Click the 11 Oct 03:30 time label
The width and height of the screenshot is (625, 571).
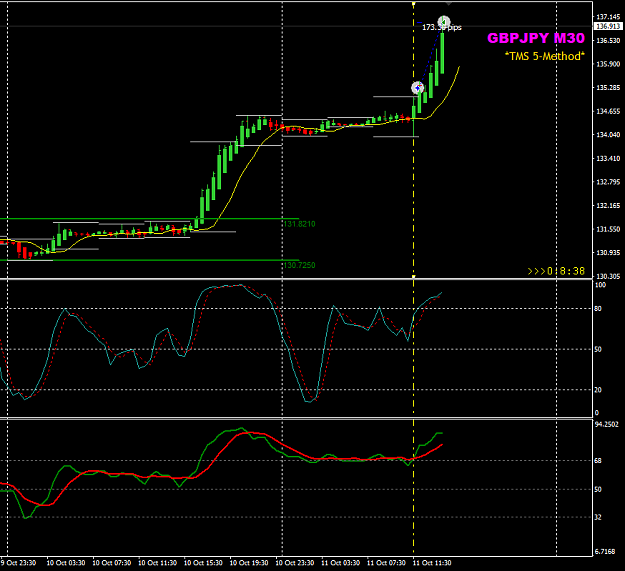click(341, 563)
